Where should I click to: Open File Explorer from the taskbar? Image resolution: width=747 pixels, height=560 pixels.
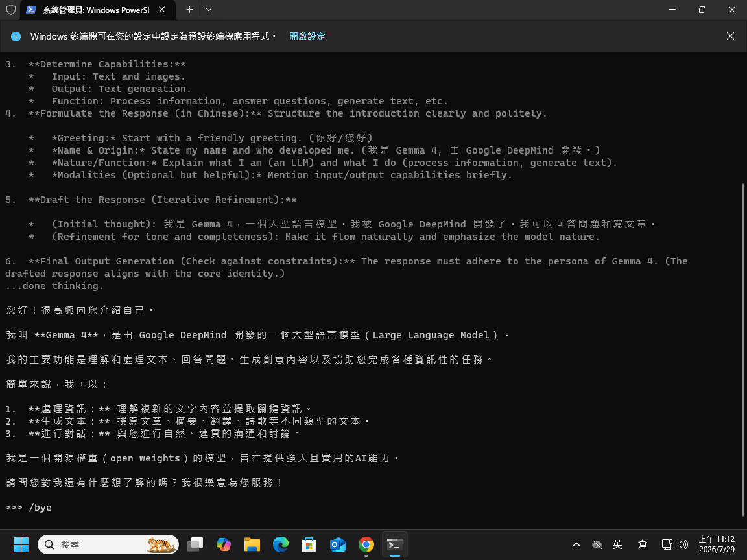click(252, 544)
